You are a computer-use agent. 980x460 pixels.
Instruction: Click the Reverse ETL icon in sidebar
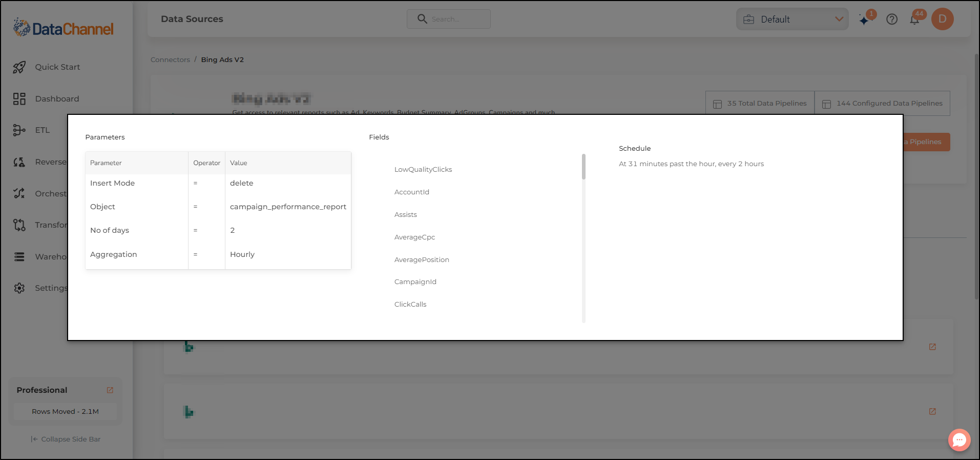(x=19, y=162)
